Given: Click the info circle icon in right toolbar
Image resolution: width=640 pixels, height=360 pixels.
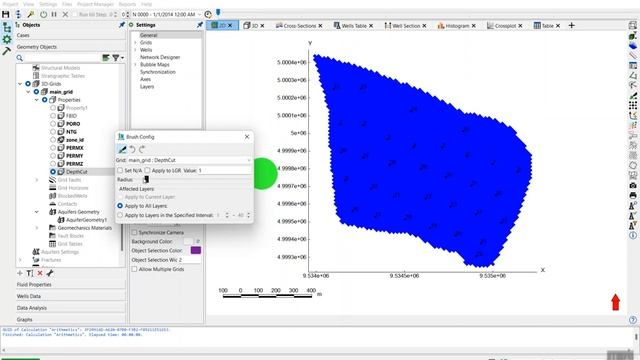Looking at the screenshot, I should (633, 236).
